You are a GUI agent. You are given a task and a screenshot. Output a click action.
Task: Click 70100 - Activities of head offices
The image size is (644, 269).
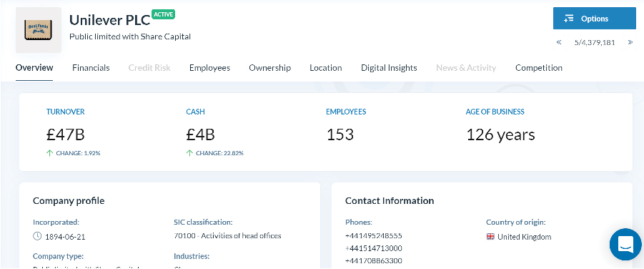coord(227,235)
